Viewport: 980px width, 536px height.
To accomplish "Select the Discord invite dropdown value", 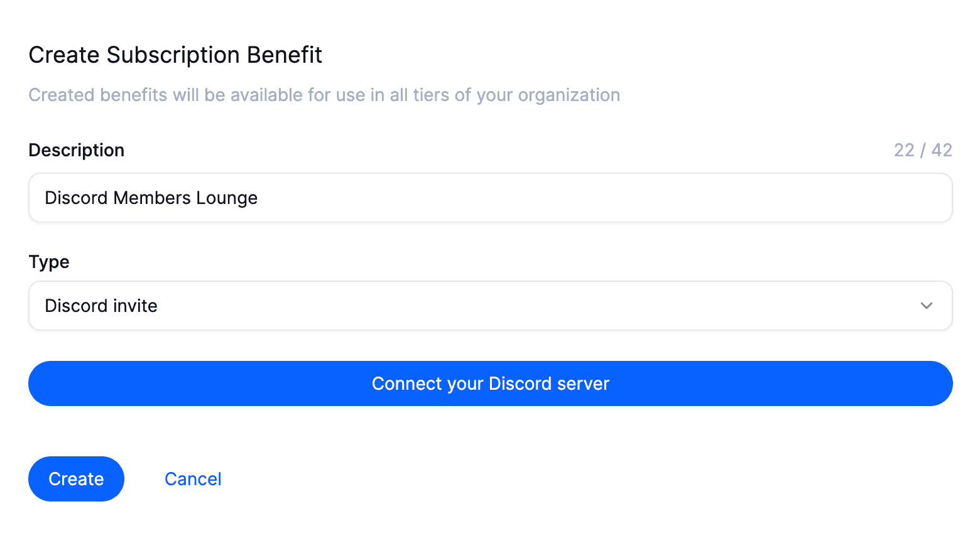I will (x=101, y=306).
